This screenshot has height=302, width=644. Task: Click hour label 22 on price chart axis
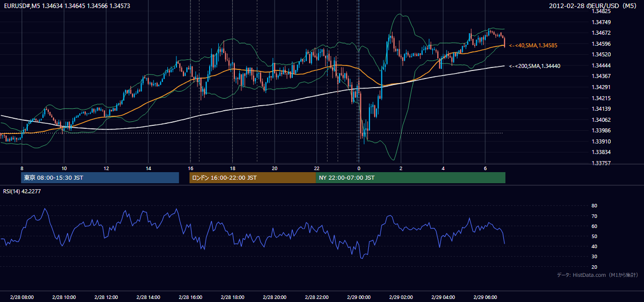[316, 168]
